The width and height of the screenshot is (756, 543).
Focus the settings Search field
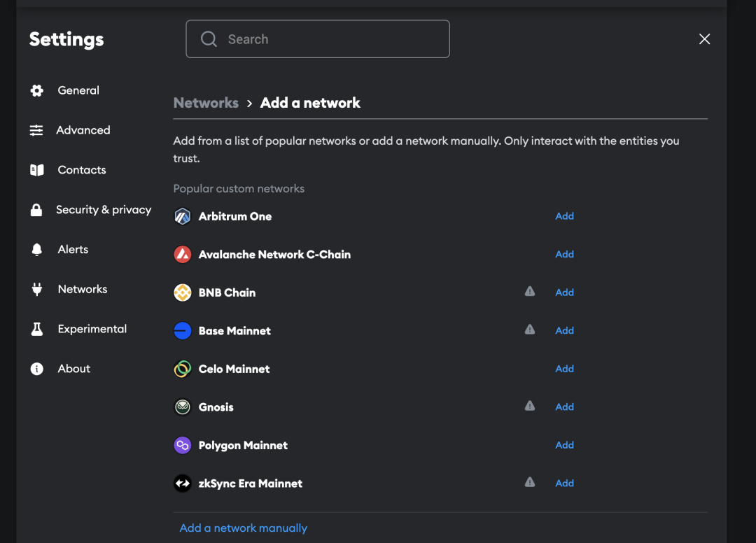point(318,39)
